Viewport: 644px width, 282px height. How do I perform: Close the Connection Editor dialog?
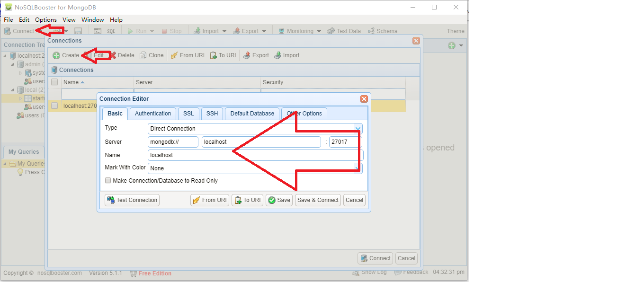tap(364, 99)
